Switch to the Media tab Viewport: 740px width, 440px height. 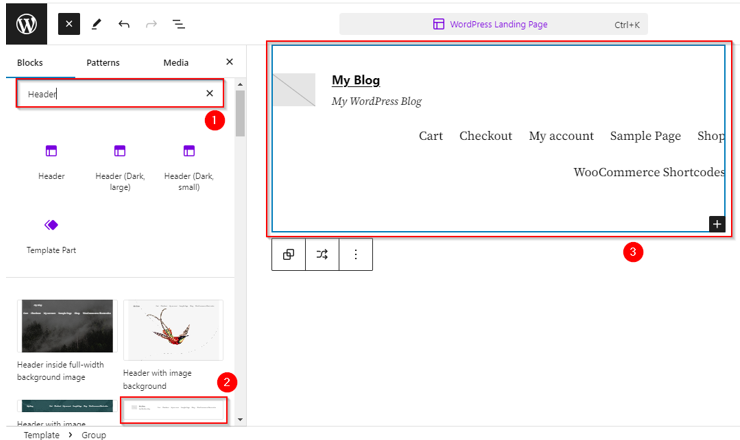coord(176,63)
